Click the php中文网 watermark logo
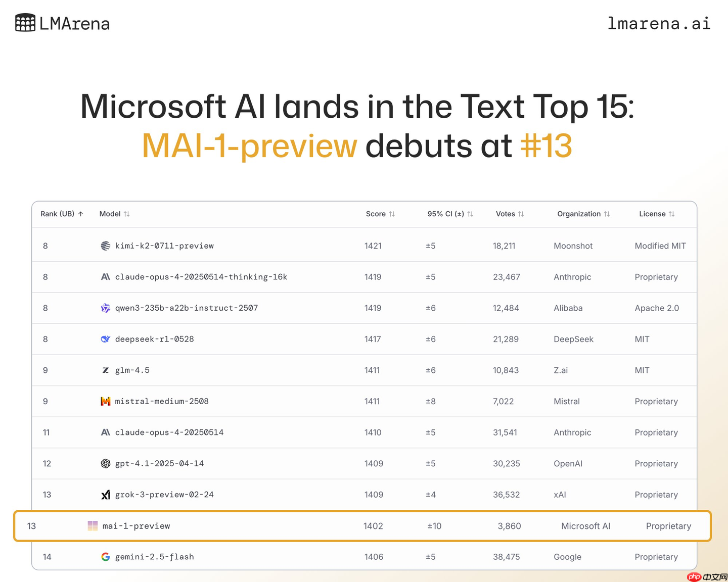 click(x=707, y=577)
